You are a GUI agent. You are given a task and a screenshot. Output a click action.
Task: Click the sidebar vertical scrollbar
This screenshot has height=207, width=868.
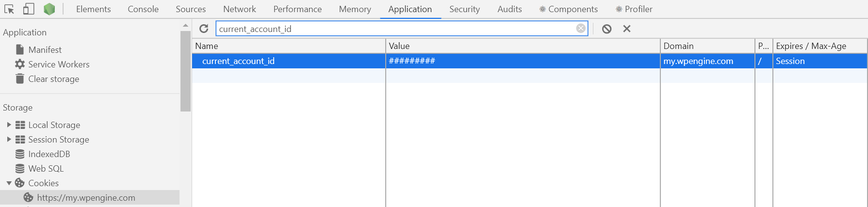[x=185, y=71]
